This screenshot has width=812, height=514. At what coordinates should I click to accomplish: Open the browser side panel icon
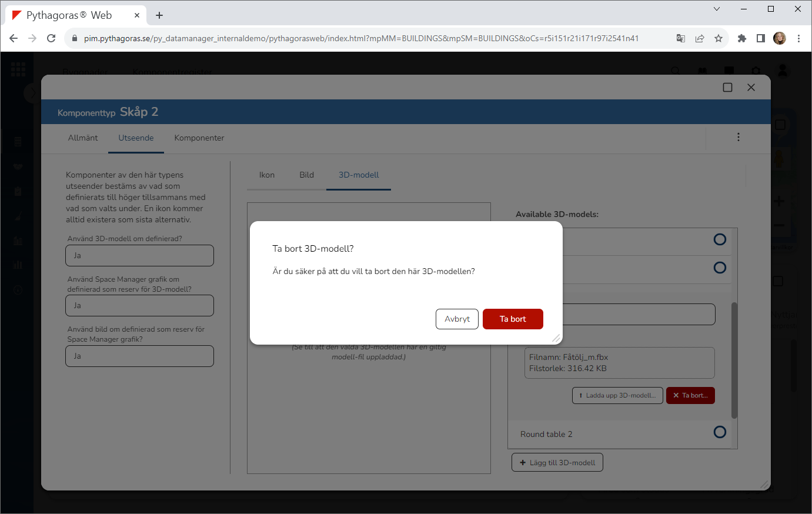761,38
